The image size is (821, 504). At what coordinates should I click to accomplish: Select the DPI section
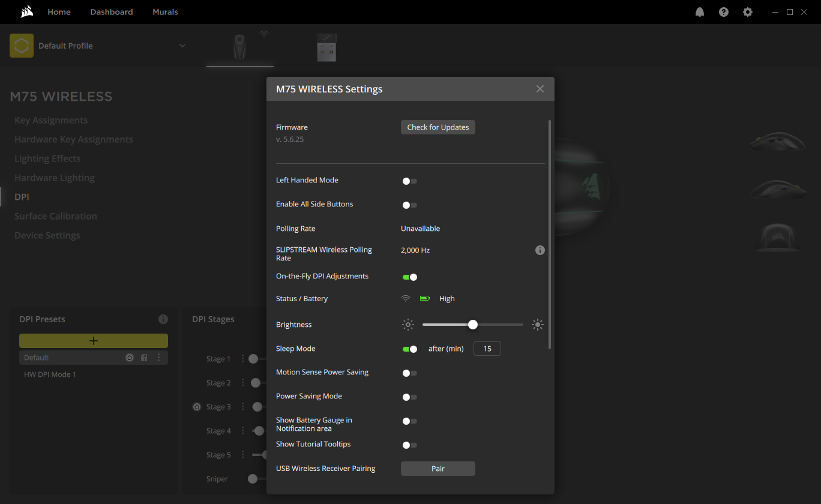pyautogui.click(x=22, y=197)
